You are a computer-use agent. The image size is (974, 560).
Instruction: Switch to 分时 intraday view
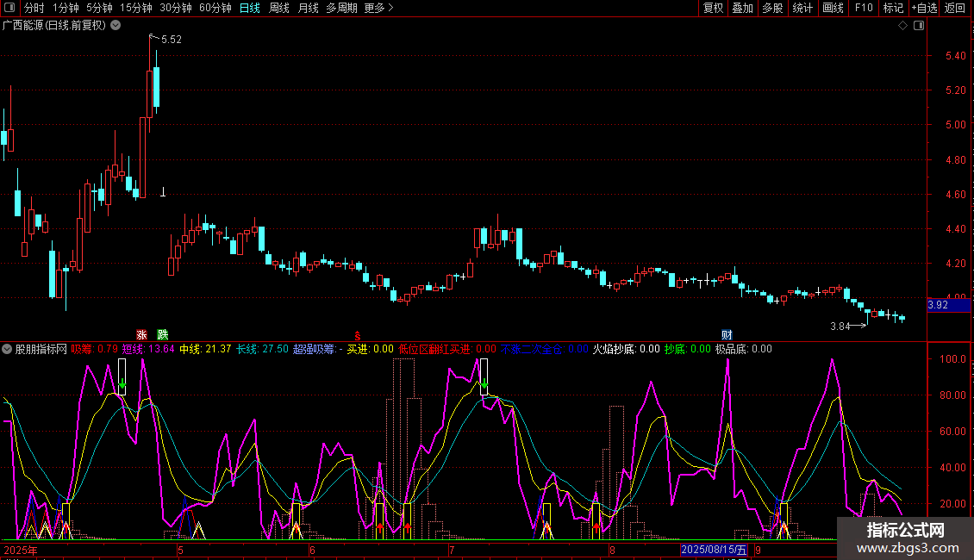(x=34, y=8)
